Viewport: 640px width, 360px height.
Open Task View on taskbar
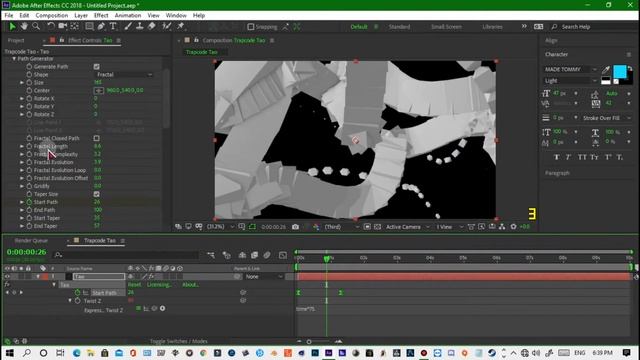60,353
